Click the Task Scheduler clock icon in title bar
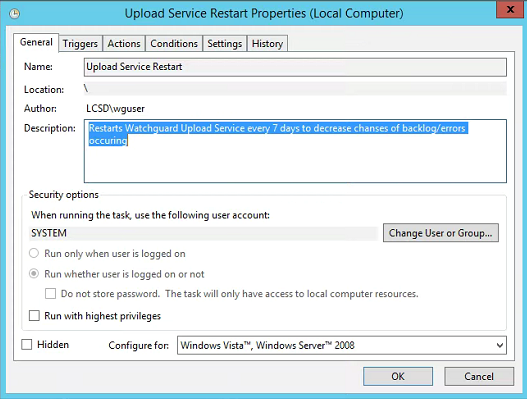527x399 pixels. pyautogui.click(x=14, y=14)
